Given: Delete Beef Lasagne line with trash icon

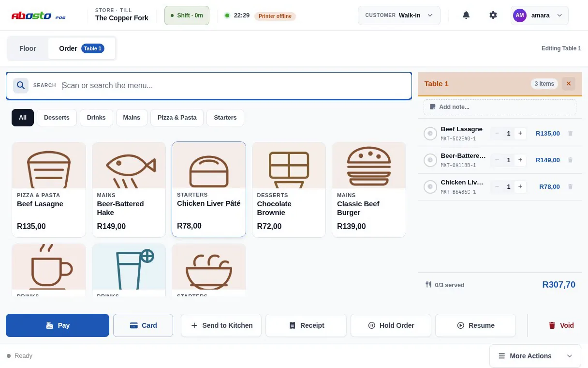Looking at the screenshot, I should (x=570, y=134).
